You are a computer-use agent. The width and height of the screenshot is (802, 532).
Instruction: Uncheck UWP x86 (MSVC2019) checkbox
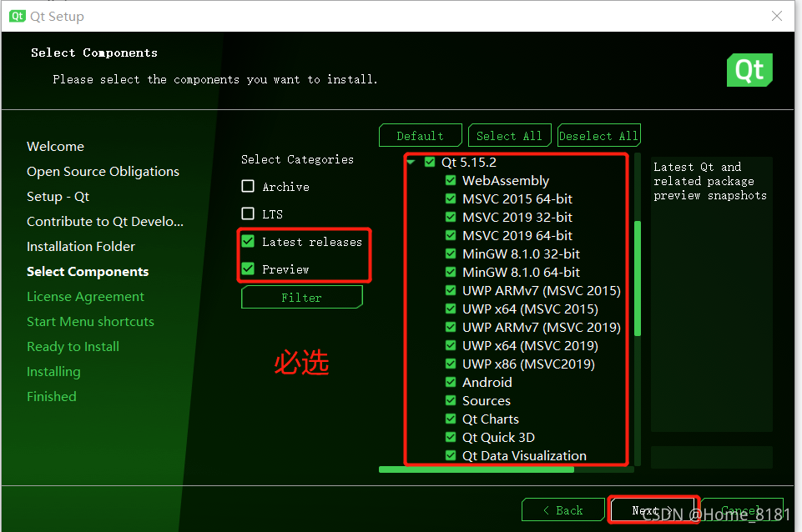(451, 364)
